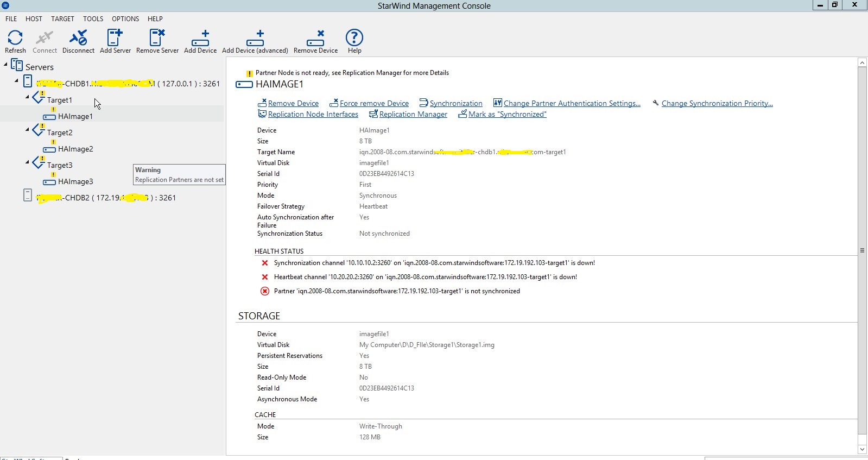
Task: Click the Target2 icon in tree
Action: pos(39,131)
